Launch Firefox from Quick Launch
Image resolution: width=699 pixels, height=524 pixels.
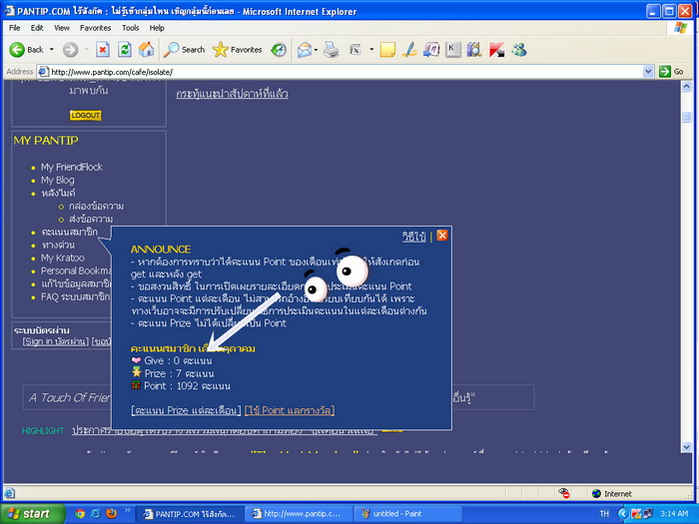pyautogui.click(x=111, y=514)
